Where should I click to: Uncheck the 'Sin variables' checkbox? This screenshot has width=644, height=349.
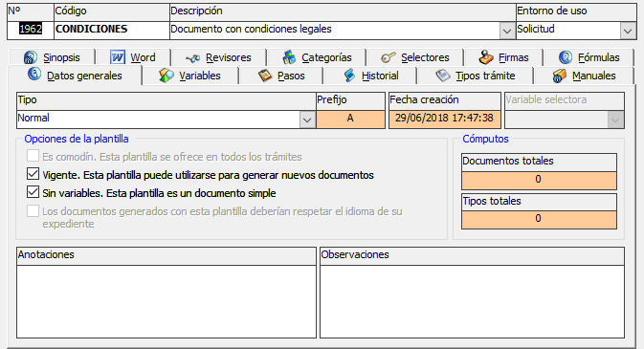tap(33, 192)
